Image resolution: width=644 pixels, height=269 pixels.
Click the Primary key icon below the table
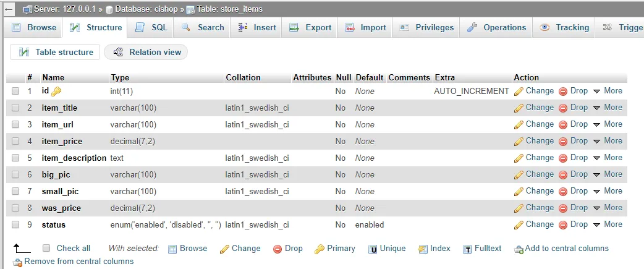[x=320, y=249]
